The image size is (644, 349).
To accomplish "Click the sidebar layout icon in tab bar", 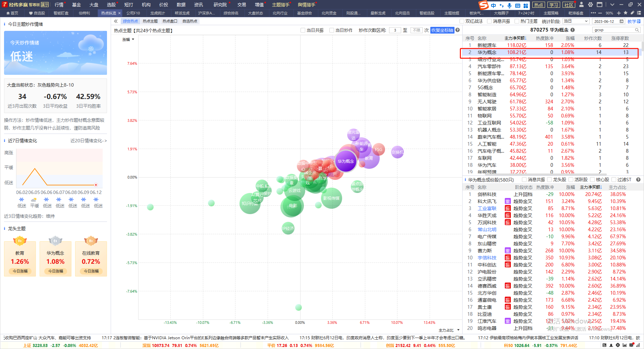I will 639,13.
